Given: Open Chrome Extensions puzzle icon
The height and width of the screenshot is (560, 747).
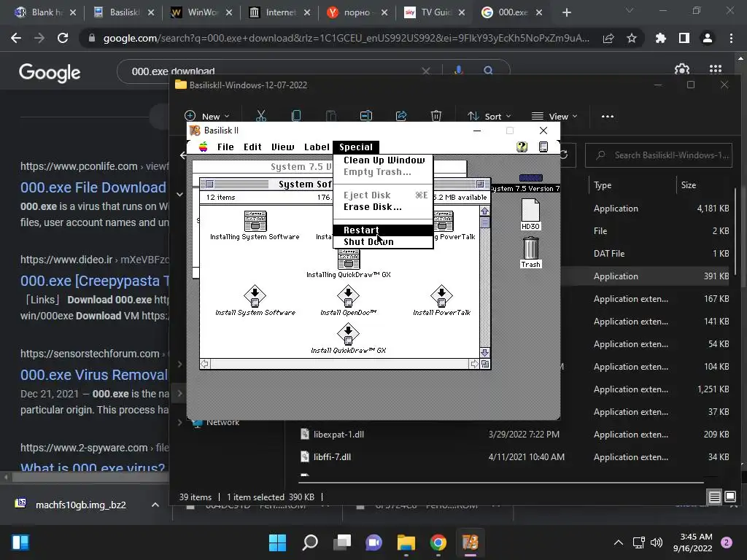Looking at the screenshot, I should 660,38.
